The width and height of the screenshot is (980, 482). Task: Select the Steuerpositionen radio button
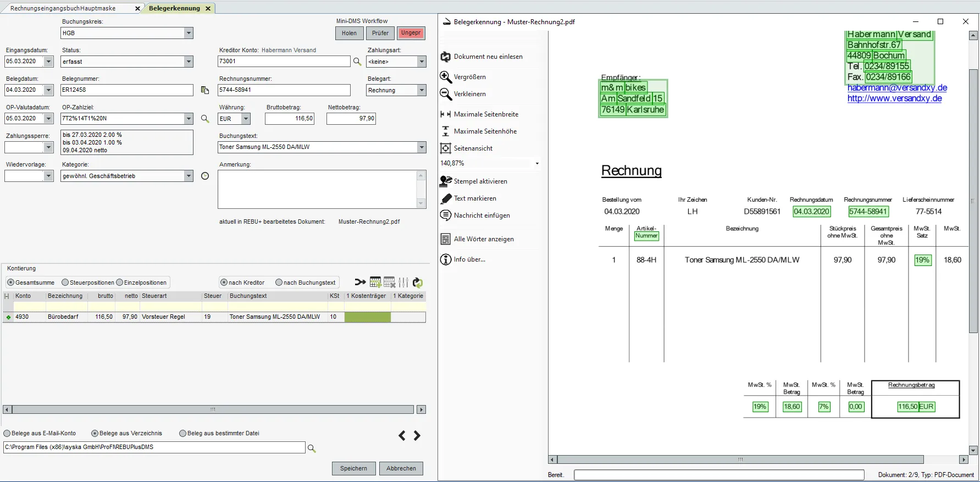[65, 282]
